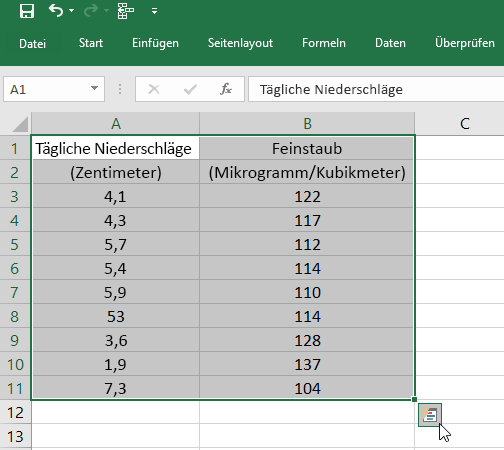
Task: Click the cell with value 122
Action: point(307,196)
